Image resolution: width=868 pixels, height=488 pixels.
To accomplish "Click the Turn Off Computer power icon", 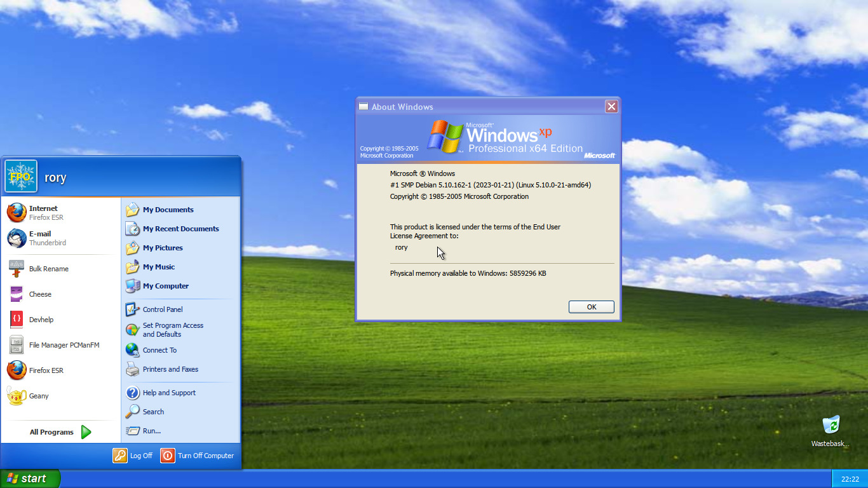I will click(168, 456).
